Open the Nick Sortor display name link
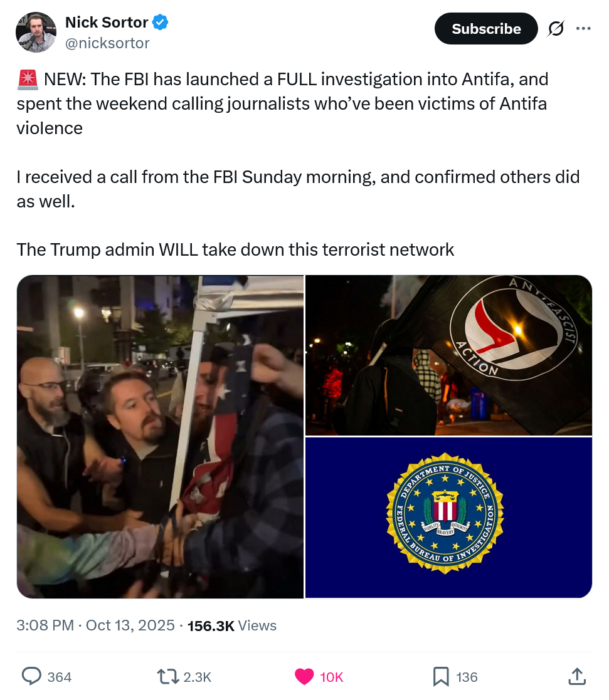This screenshot has height=700, width=609. (107, 23)
